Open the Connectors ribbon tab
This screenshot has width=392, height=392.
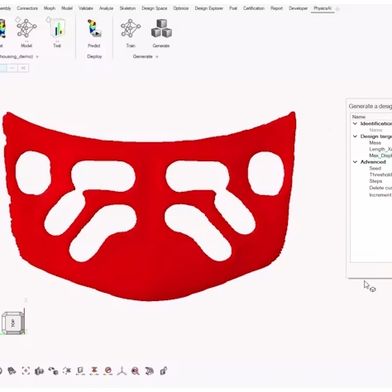tap(27, 8)
